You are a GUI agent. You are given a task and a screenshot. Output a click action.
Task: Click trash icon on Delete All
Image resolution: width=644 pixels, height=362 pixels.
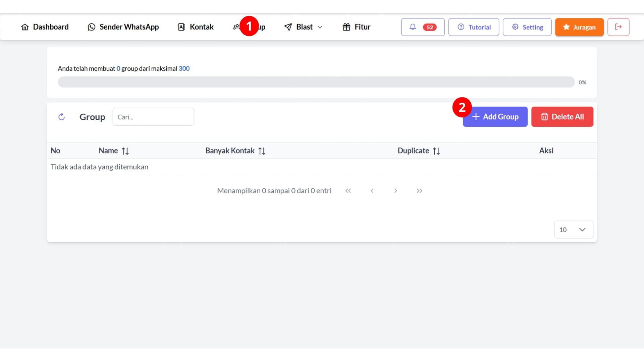544,117
